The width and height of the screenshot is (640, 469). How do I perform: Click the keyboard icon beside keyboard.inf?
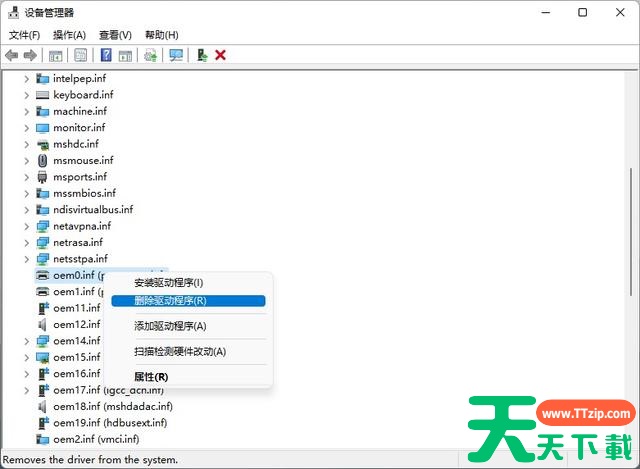coord(42,95)
